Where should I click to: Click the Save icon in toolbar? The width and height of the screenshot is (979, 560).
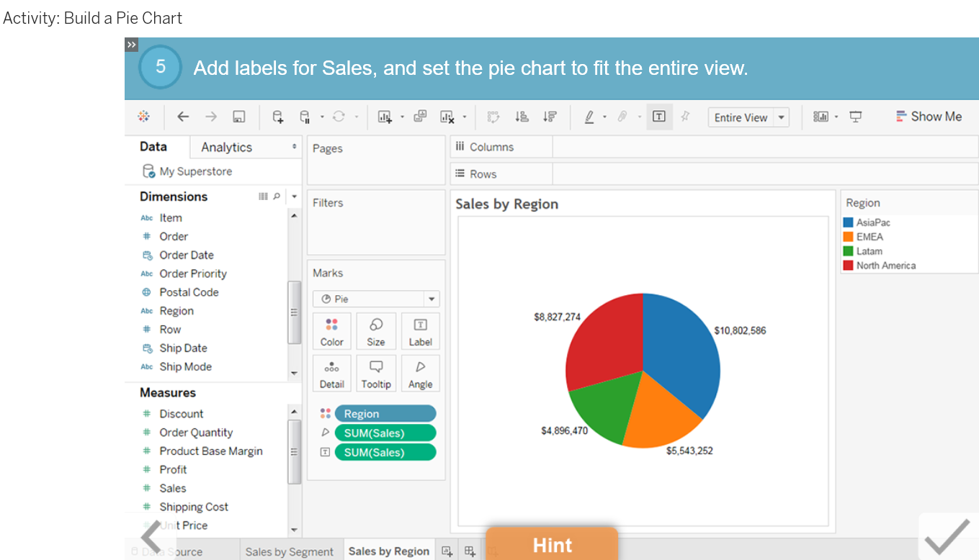(x=239, y=117)
